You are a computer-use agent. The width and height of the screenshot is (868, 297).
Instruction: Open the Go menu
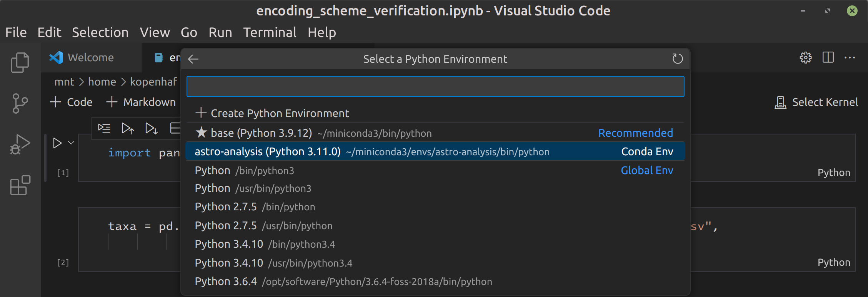[189, 32]
